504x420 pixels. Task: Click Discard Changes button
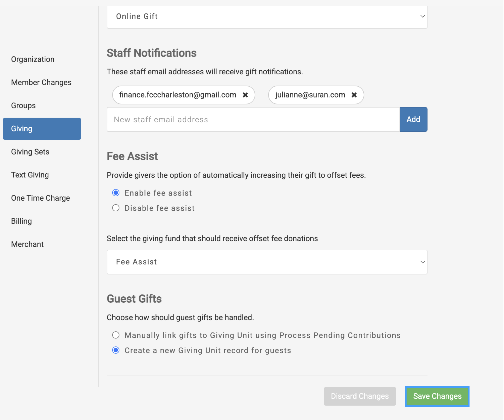click(360, 396)
